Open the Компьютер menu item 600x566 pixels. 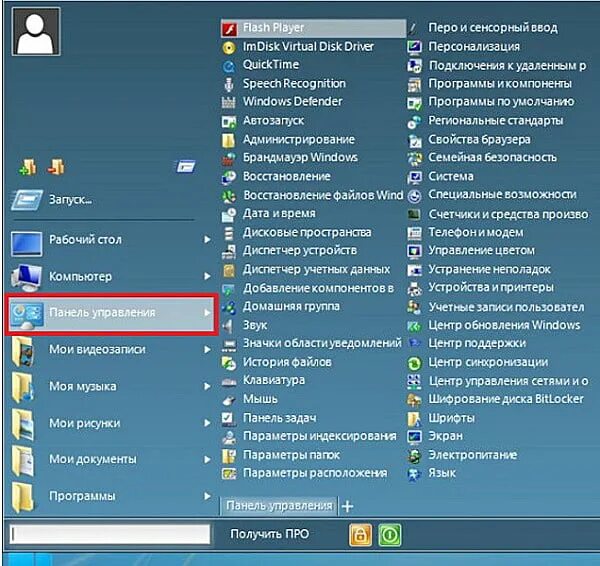click(111, 276)
